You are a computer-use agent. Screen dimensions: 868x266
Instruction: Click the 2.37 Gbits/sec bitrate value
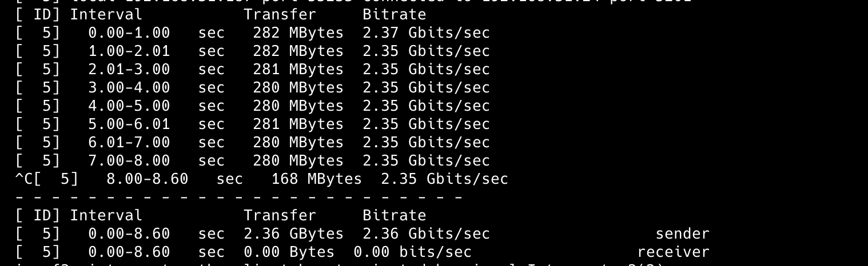click(x=426, y=33)
